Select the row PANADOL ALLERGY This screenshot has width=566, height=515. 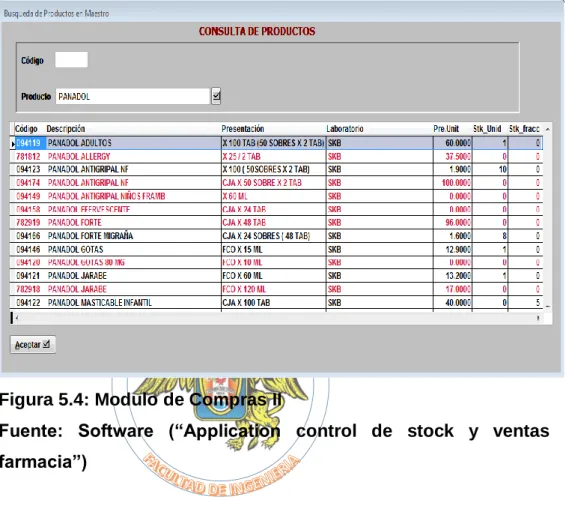277,157
